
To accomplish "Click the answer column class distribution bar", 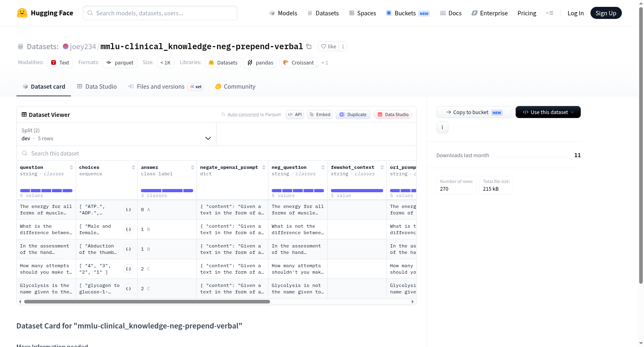I will 167,191.
